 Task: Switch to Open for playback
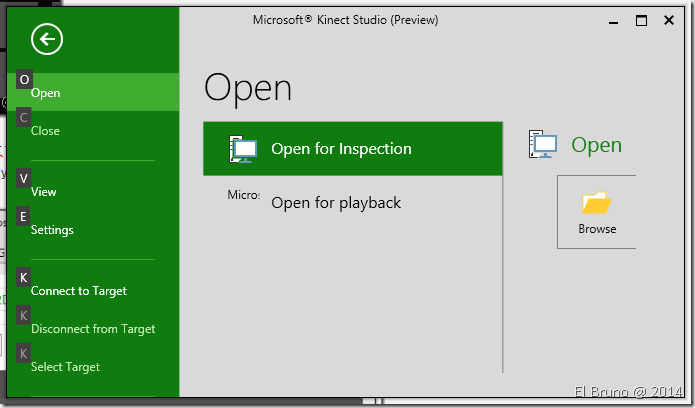tap(336, 203)
